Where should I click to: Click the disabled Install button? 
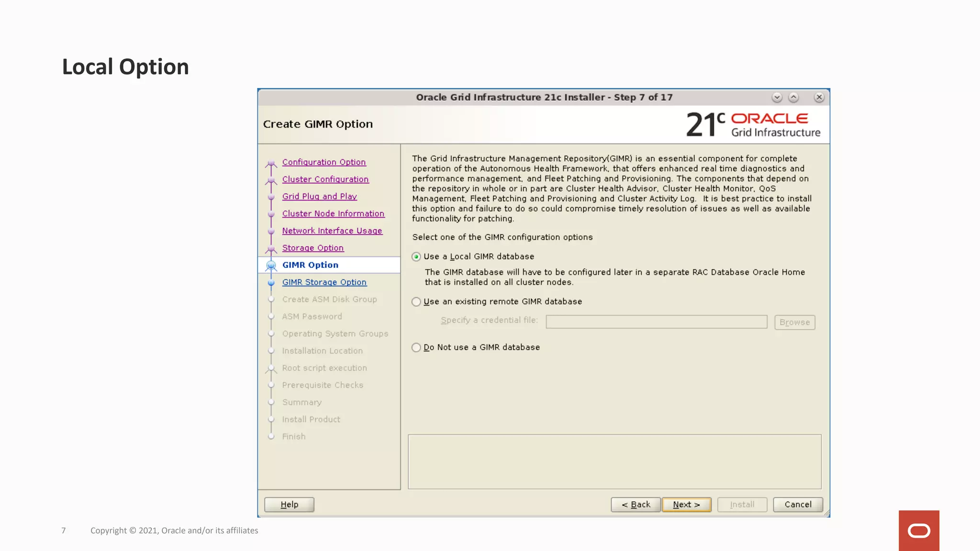click(x=742, y=505)
